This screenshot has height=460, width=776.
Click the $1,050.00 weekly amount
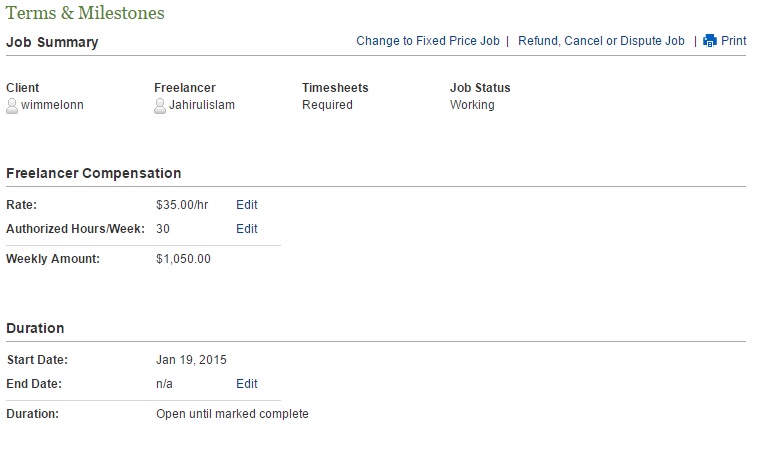coord(183,259)
